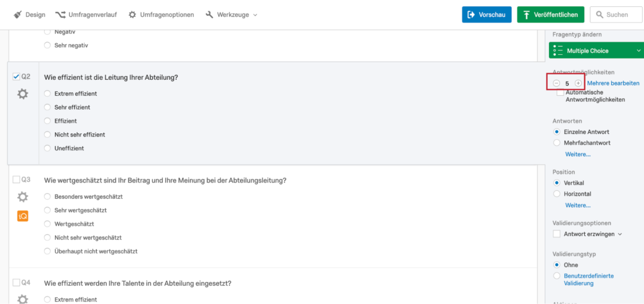Select Horizontal position radio button
Viewport: 644px width, 304px height.
click(557, 193)
